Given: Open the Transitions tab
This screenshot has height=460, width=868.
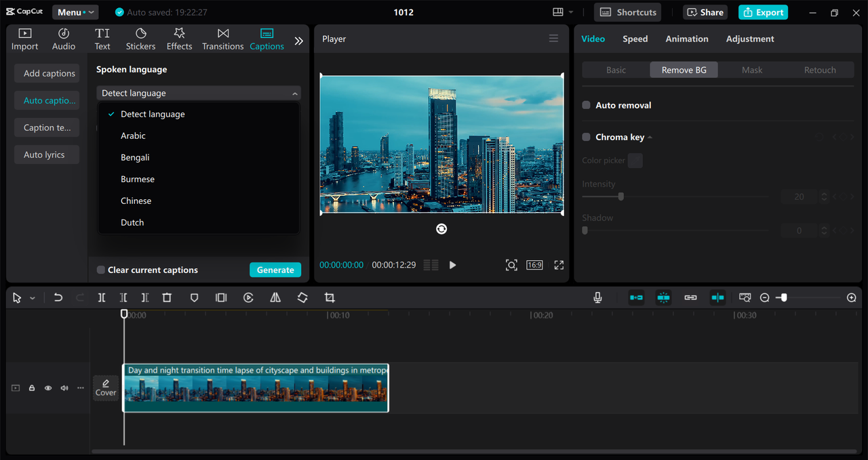Looking at the screenshot, I should (223, 39).
